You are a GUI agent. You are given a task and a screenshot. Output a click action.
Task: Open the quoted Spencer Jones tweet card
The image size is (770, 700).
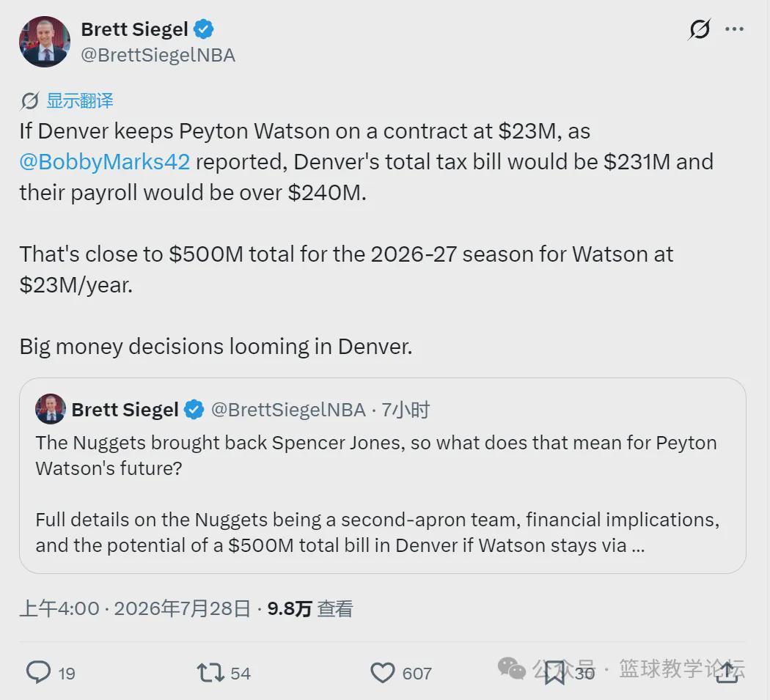point(383,475)
